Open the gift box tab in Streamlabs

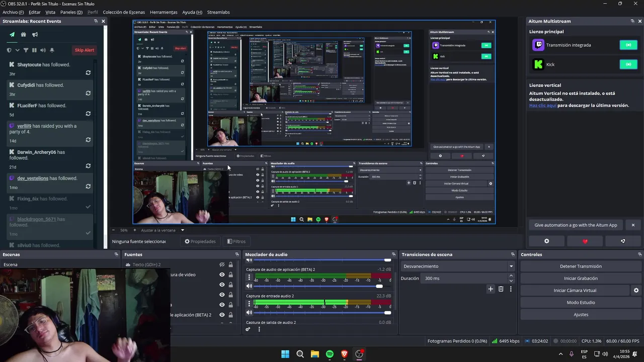pyautogui.click(x=23, y=35)
